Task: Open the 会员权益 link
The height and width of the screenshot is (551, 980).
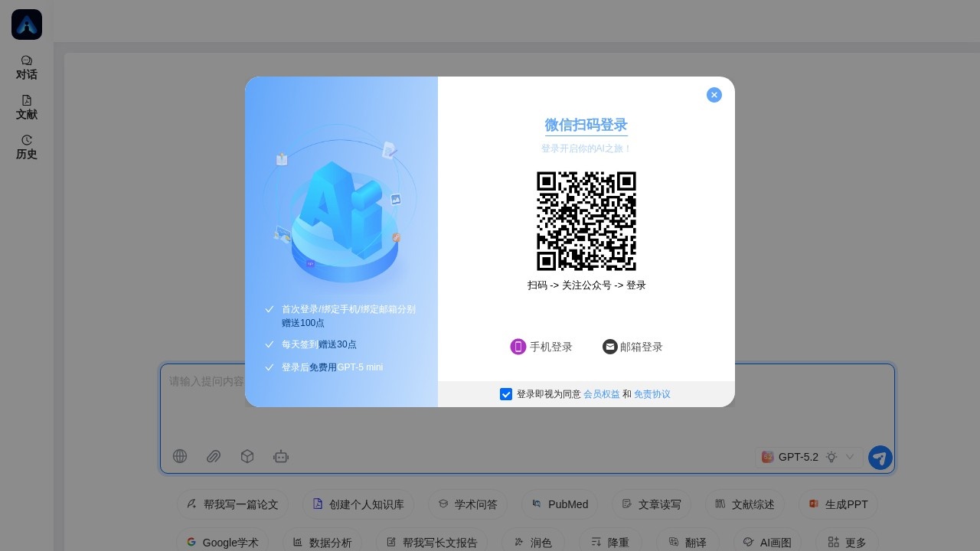Action: click(602, 394)
